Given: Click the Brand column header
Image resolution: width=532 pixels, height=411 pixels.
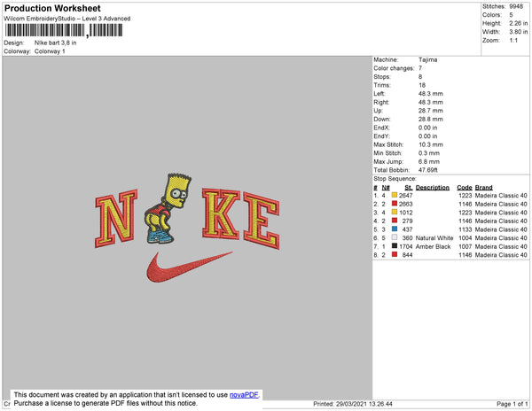Looking at the screenshot, I should click(x=483, y=188).
